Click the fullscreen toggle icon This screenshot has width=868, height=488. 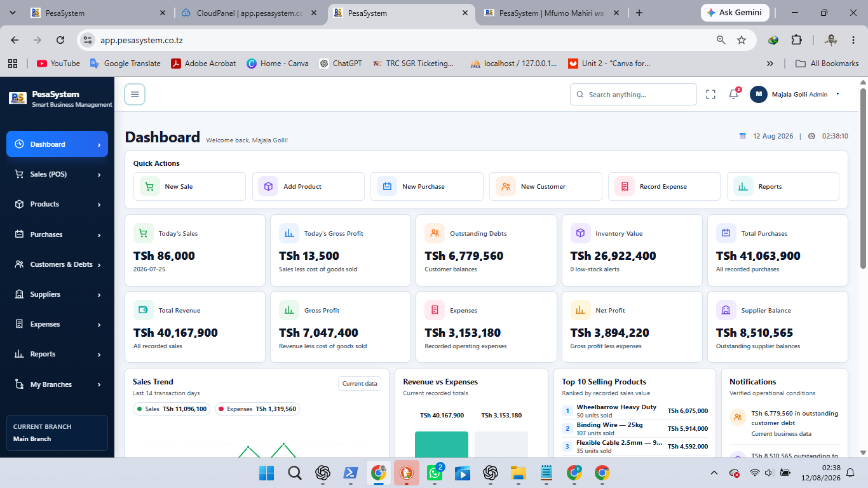point(710,94)
